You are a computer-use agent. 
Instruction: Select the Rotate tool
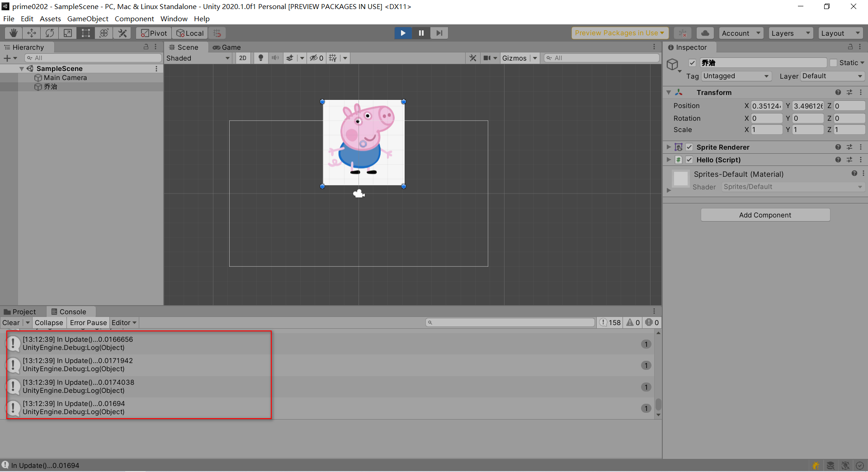50,33
